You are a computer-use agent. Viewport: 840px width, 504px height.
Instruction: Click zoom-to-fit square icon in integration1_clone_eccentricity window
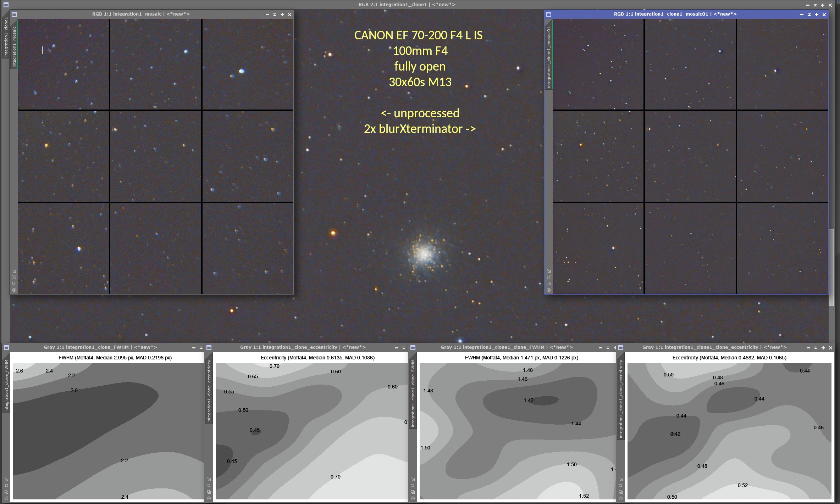pos(209,486)
